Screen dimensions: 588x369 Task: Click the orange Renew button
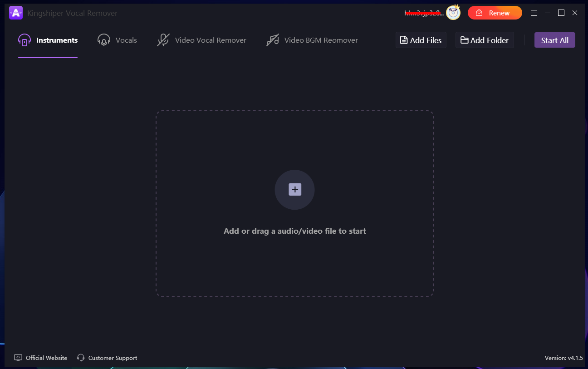point(495,13)
